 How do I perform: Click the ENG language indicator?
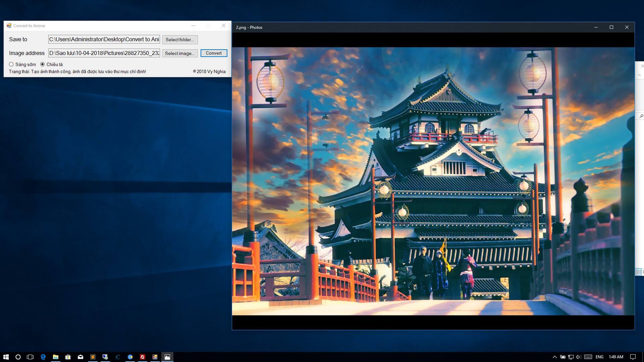pyautogui.click(x=599, y=357)
